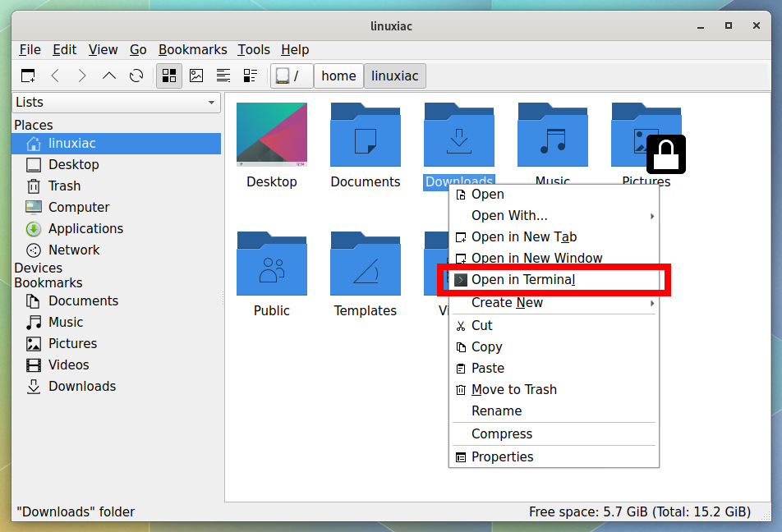Viewport: 782px width, 532px height.
Task: Choose Properties in context menu
Action: 554,457
